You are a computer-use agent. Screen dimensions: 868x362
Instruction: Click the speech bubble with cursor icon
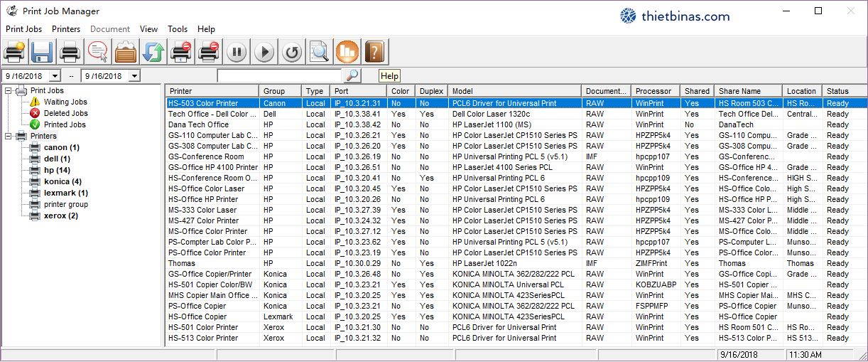(98, 52)
